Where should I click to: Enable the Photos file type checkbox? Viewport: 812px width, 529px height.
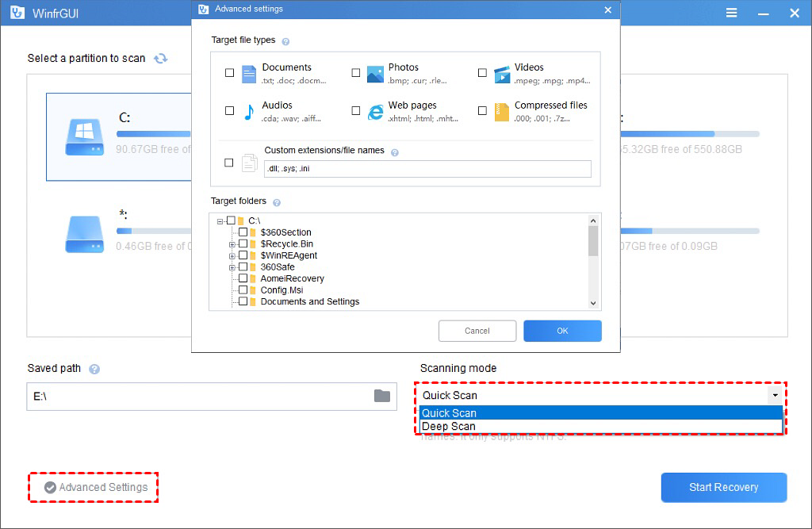tap(356, 72)
